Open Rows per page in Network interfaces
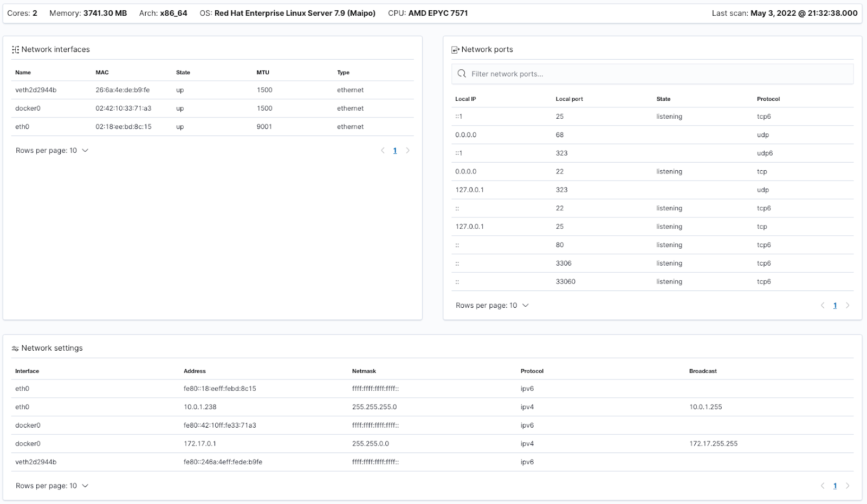The image size is (867, 504). click(52, 151)
